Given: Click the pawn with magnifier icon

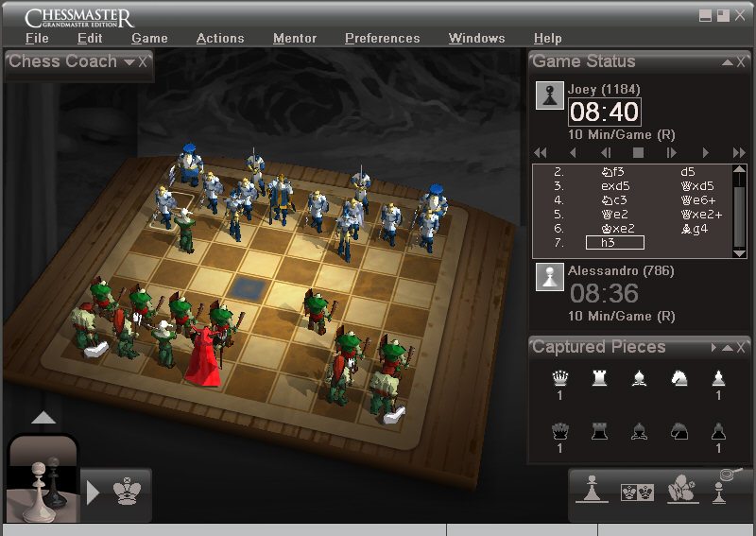Looking at the screenshot, I should (726, 486).
